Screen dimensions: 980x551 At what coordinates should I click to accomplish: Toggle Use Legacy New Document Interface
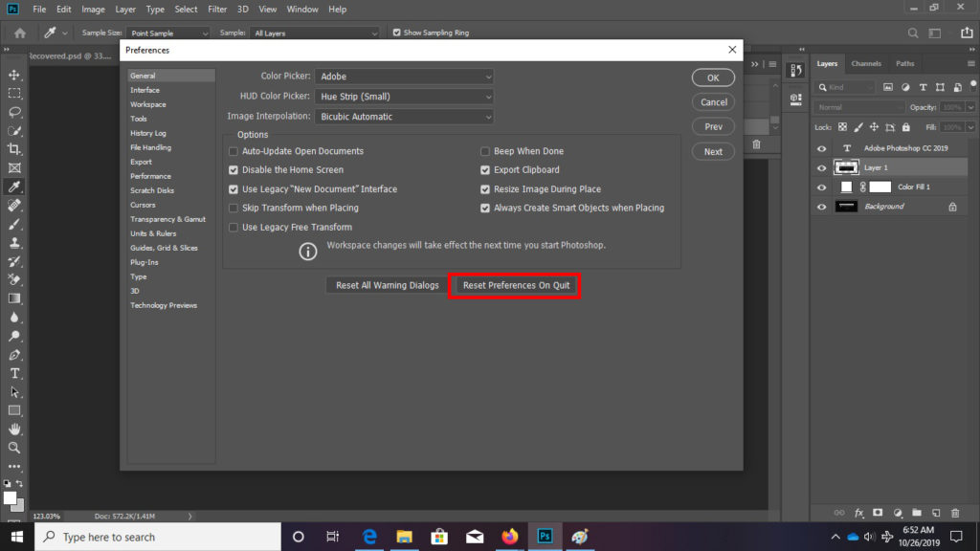tap(234, 189)
